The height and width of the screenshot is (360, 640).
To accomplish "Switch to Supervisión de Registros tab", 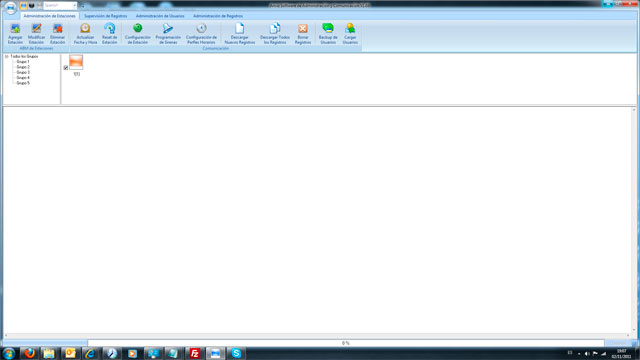I will pos(105,16).
